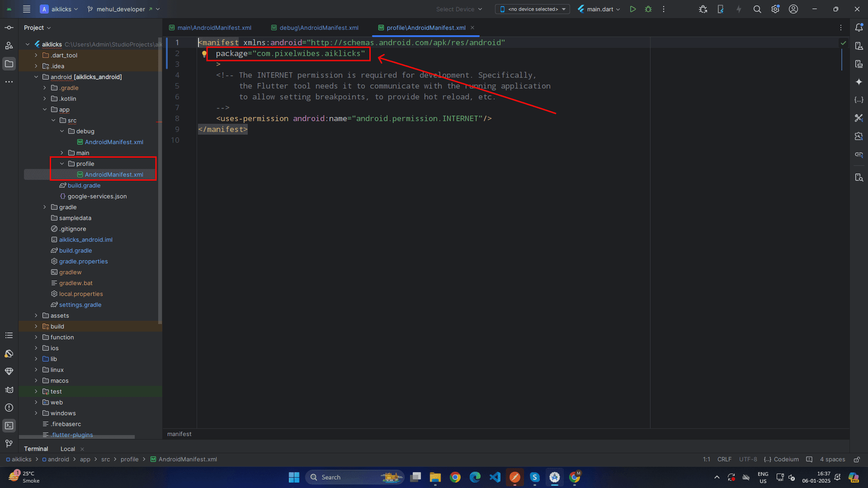868x488 pixels.
Task: Open main.dart run configuration dropdown
Action: [x=599, y=9]
